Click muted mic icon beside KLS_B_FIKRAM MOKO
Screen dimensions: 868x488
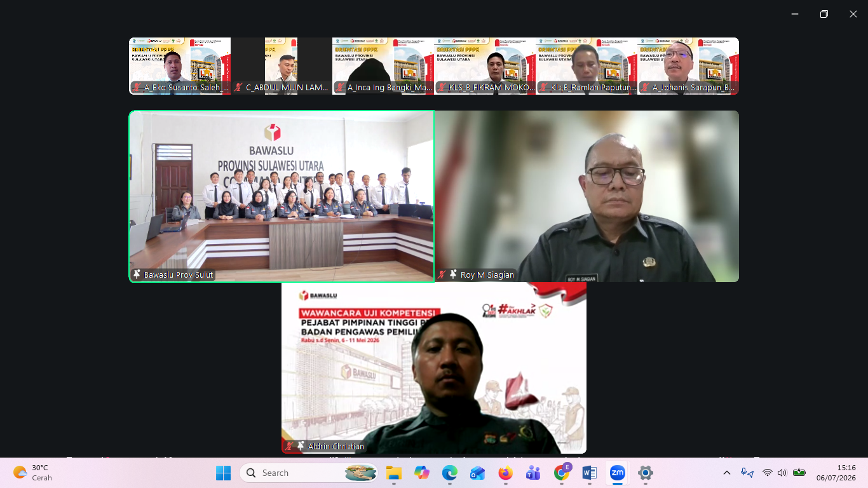coord(442,88)
